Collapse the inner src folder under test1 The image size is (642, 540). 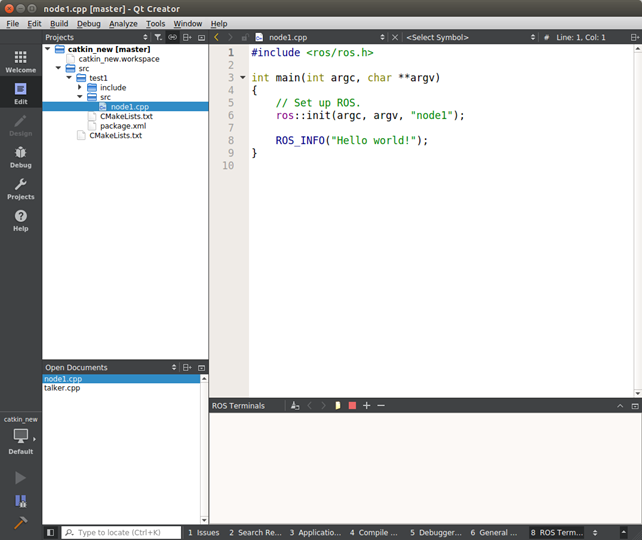80,97
